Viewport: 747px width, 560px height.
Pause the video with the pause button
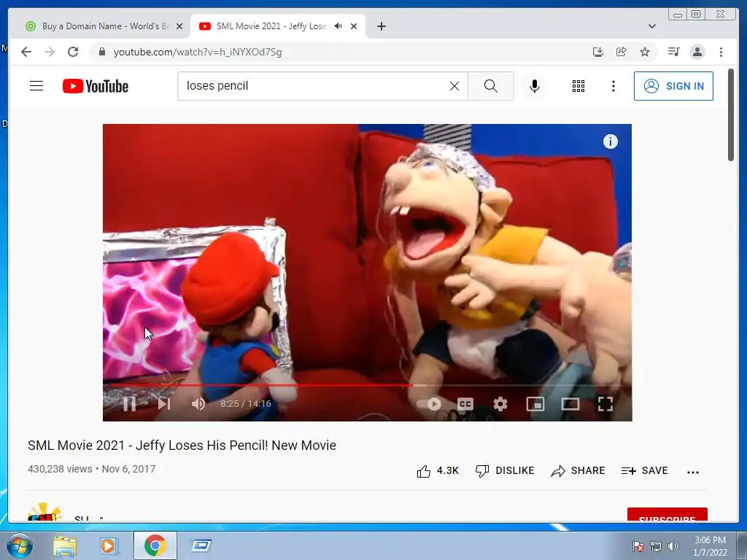click(x=129, y=404)
